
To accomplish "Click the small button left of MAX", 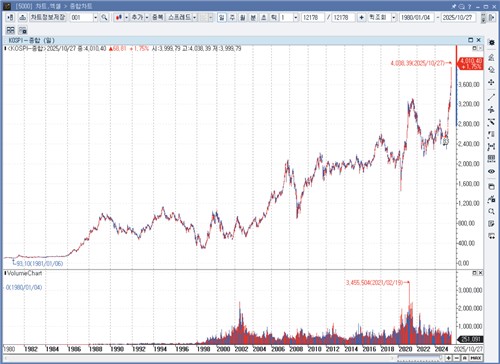I will tap(465, 358).
